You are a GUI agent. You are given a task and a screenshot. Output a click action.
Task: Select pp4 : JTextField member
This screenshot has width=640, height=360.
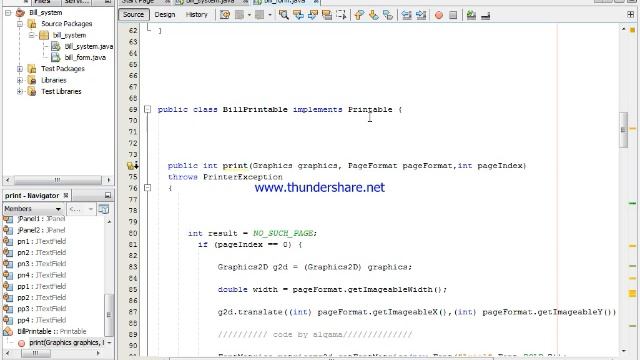coord(41,320)
